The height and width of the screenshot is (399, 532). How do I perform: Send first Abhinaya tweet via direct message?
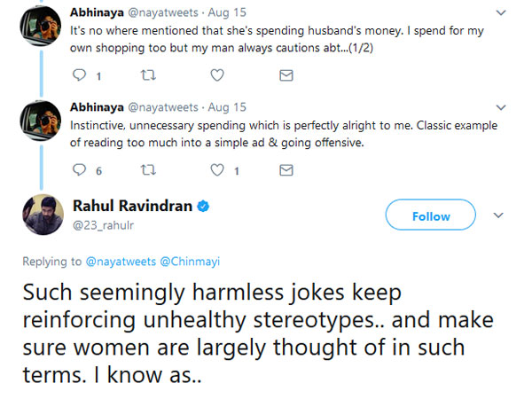[x=286, y=76]
